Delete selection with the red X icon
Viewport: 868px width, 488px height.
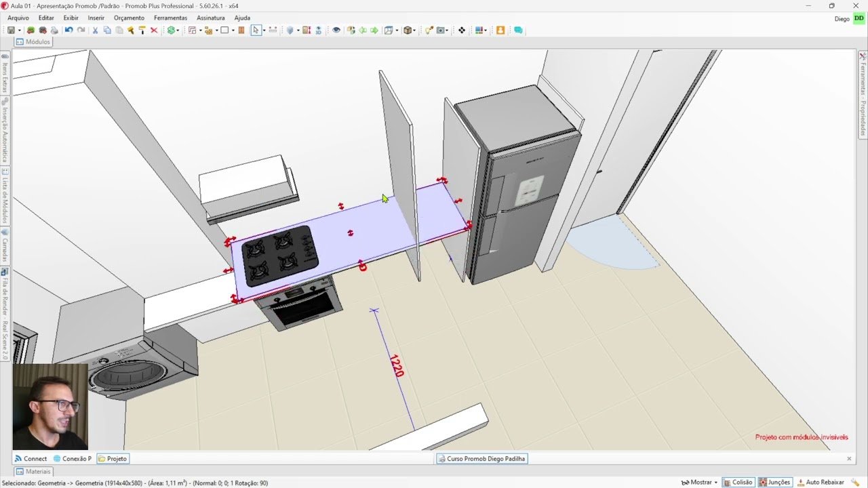click(x=154, y=30)
